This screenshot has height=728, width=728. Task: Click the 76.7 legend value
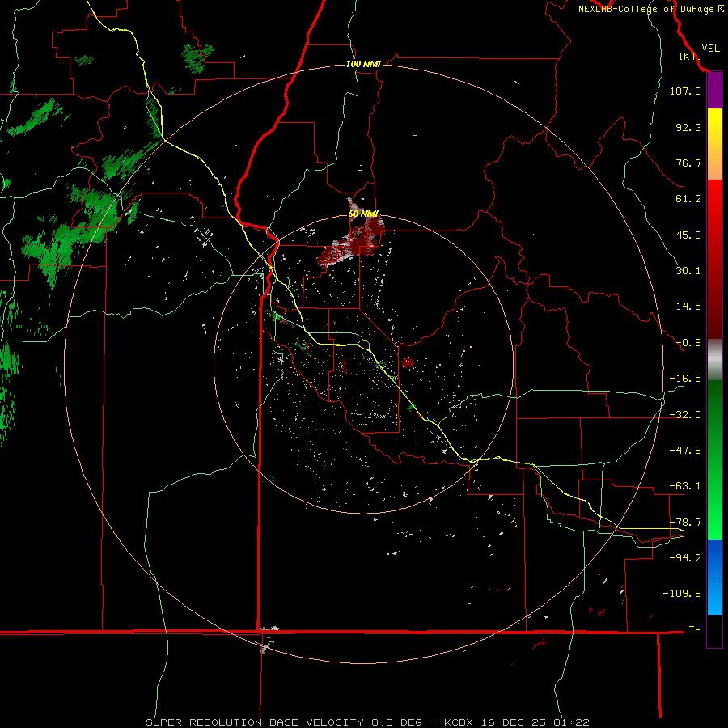click(x=688, y=163)
